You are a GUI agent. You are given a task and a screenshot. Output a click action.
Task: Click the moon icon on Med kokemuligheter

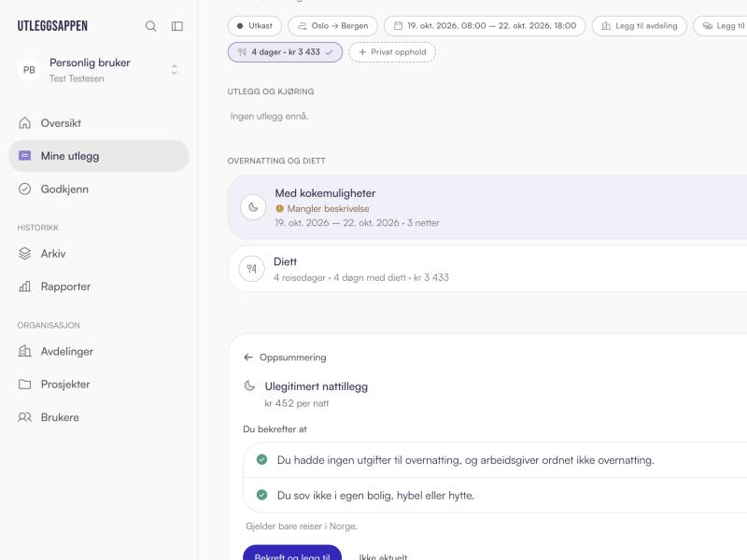point(253,207)
